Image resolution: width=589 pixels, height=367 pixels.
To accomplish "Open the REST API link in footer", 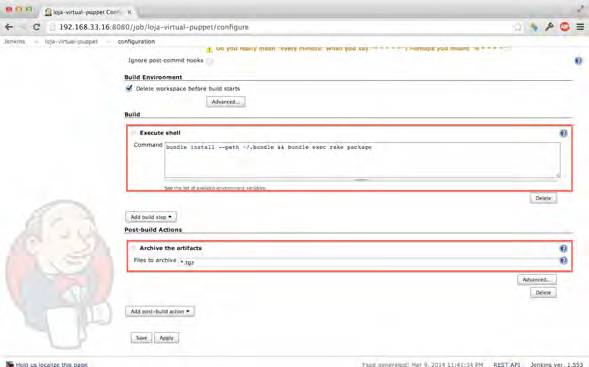I will (507, 364).
